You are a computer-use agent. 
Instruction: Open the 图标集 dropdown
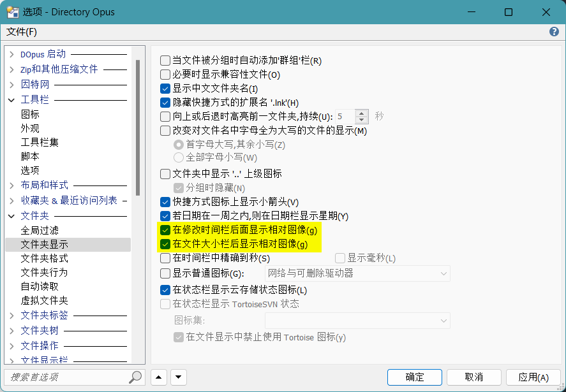(357, 321)
